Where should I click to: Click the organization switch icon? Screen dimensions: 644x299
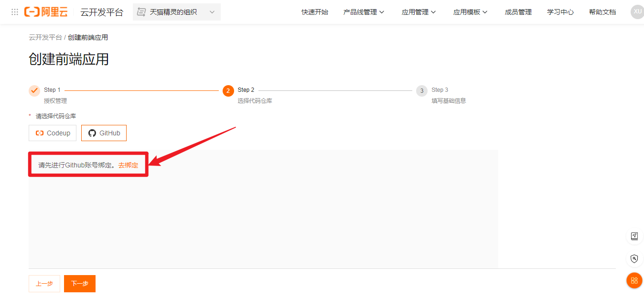point(141,12)
